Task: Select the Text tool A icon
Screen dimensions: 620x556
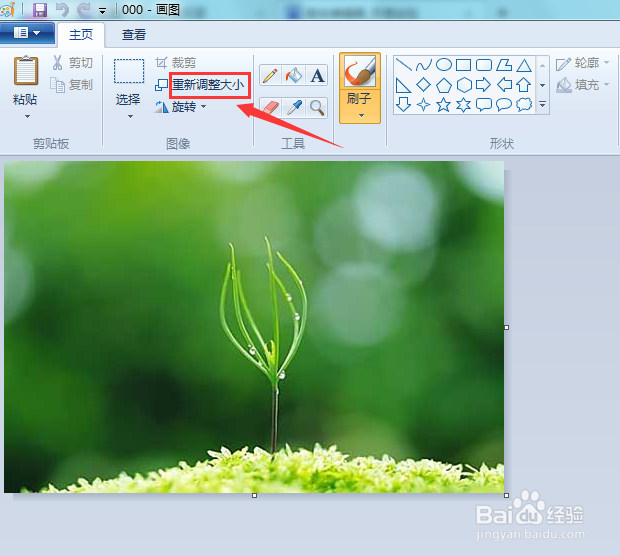Action: 317,75
